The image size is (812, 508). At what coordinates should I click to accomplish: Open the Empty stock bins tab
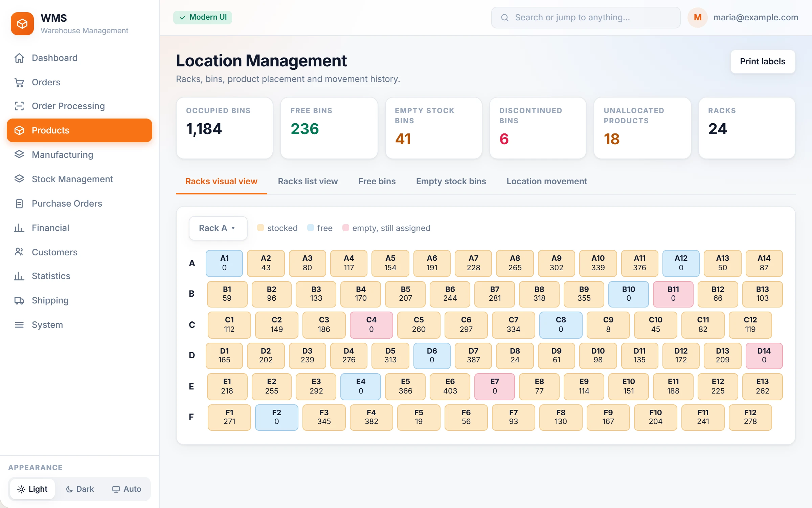click(451, 182)
